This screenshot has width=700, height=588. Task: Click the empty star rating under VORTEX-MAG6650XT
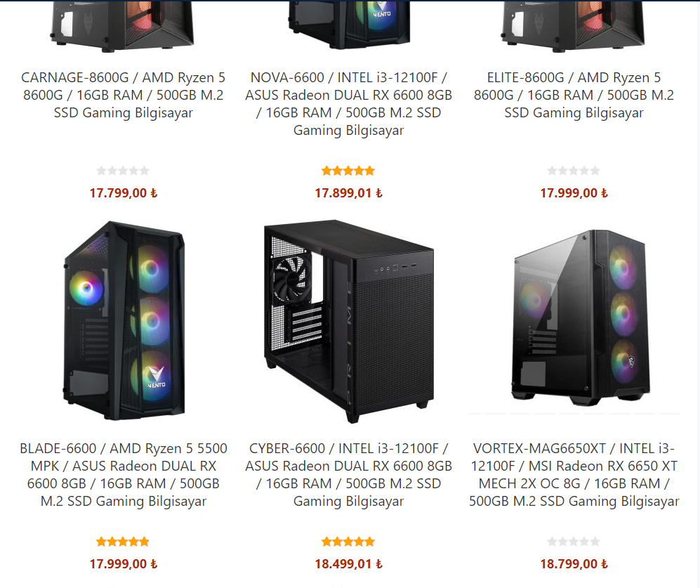point(574,542)
